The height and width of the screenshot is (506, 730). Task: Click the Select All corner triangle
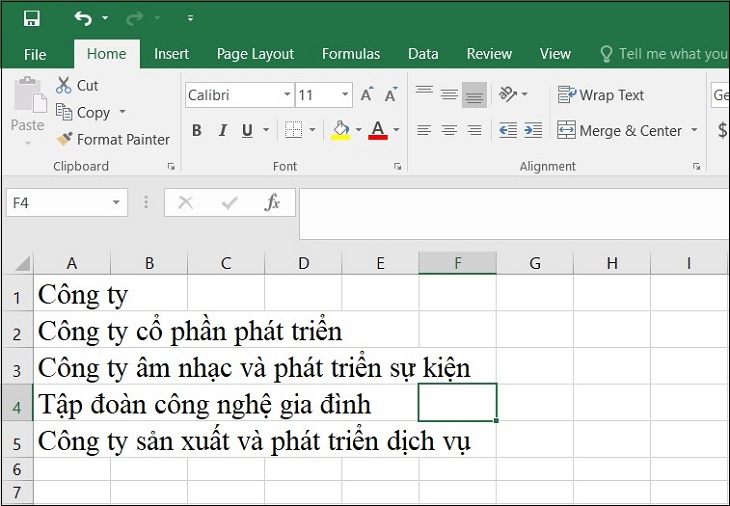(x=22, y=263)
